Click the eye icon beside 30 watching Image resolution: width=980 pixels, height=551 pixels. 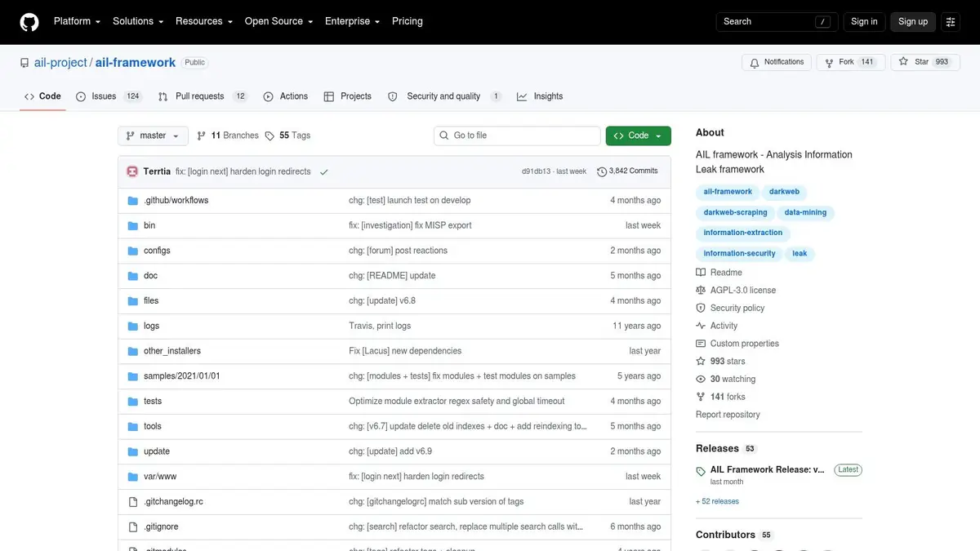pos(701,380)
